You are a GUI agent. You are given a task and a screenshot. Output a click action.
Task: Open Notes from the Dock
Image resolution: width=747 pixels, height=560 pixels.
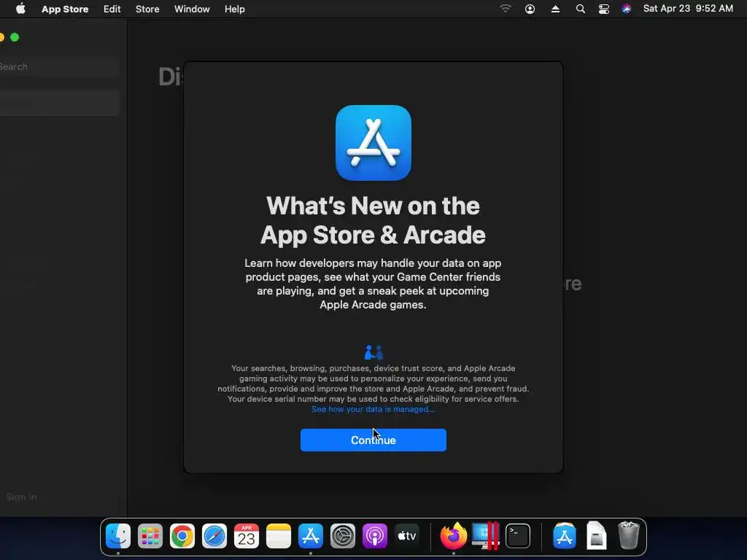pos(278,536)
